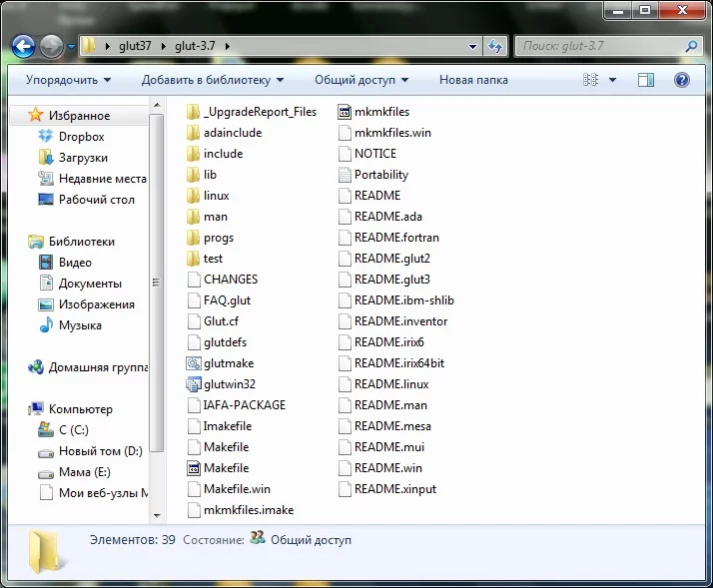The image size is (713, 588).
Task: Select progs folder
Action: [210, 238]
